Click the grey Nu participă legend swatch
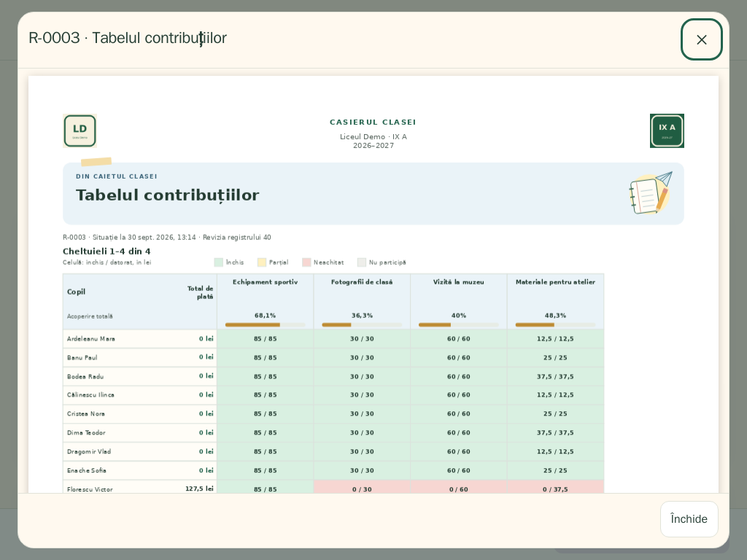Image resolution: width=747 pixels, height=560 pixels. click(x=362, y=262)
